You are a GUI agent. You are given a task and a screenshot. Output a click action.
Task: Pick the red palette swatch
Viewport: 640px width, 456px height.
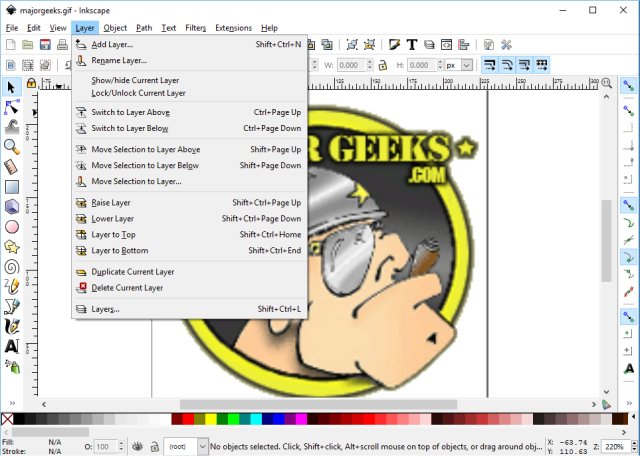[188, 419]
